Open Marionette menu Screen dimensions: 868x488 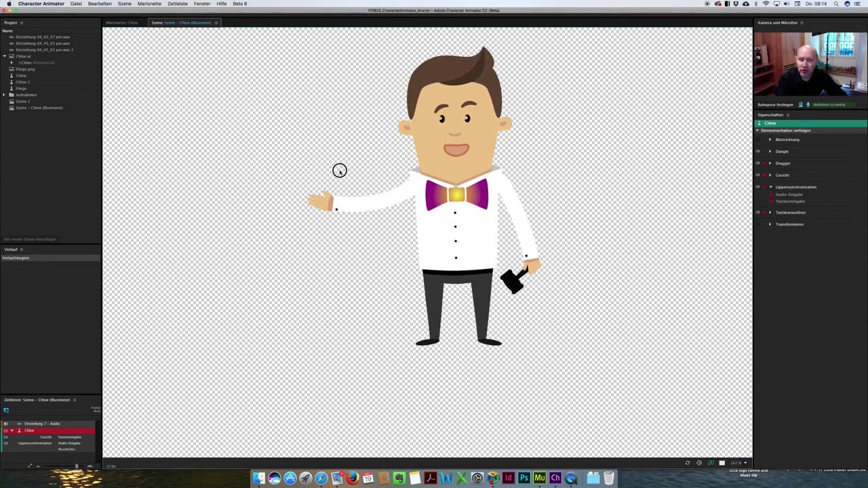click(x=149, y=3)
